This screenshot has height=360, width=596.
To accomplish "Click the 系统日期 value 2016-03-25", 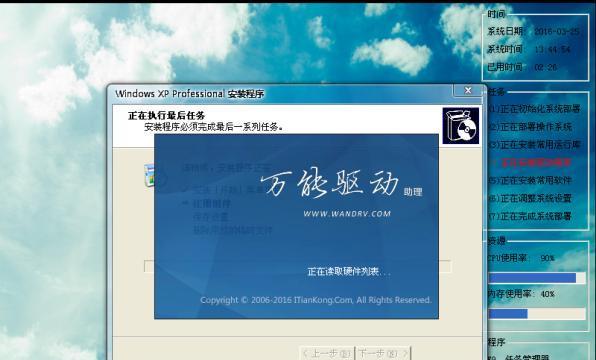I will point(557,32).
